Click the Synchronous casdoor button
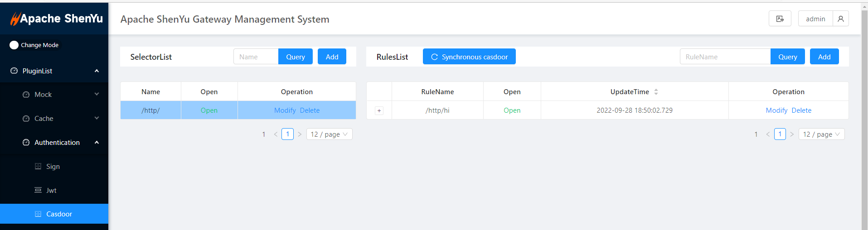The height and width of the screenshot is (230, 868). coord(469,57)
